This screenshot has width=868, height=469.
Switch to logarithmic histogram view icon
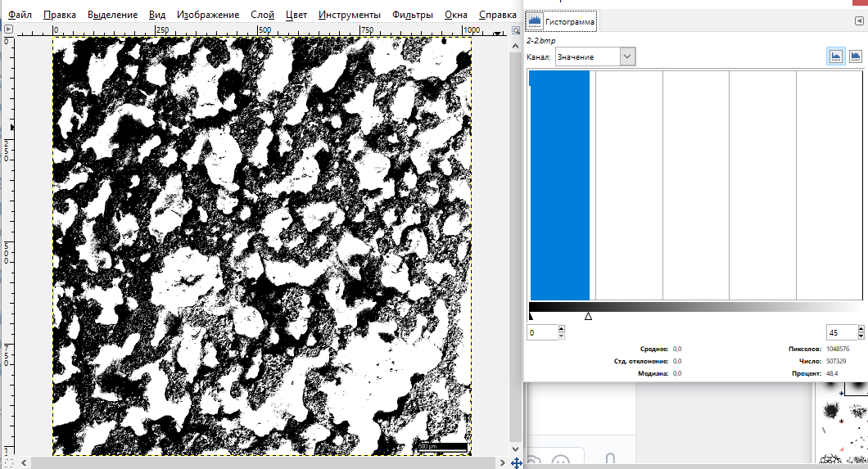pos(855,56)
